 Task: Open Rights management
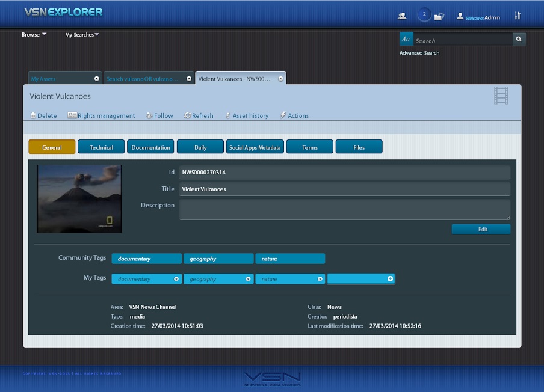[101, 116]
